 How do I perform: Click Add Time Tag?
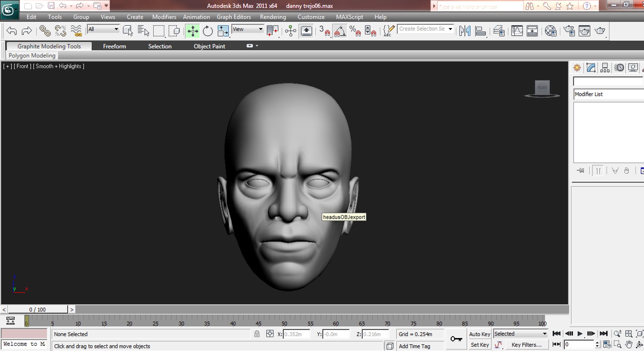[x=414, y=346]
